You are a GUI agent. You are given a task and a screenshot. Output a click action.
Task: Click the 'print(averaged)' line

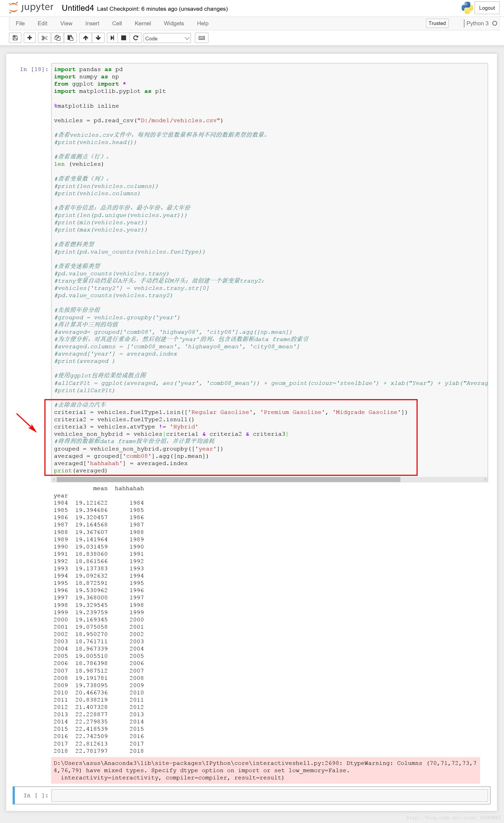[80, 471]
